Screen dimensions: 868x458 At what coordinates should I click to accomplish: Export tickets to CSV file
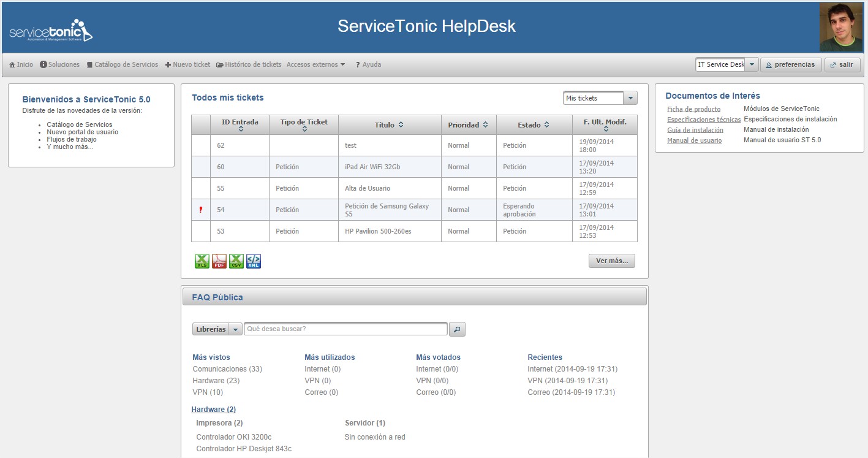[x=236, y=261]
